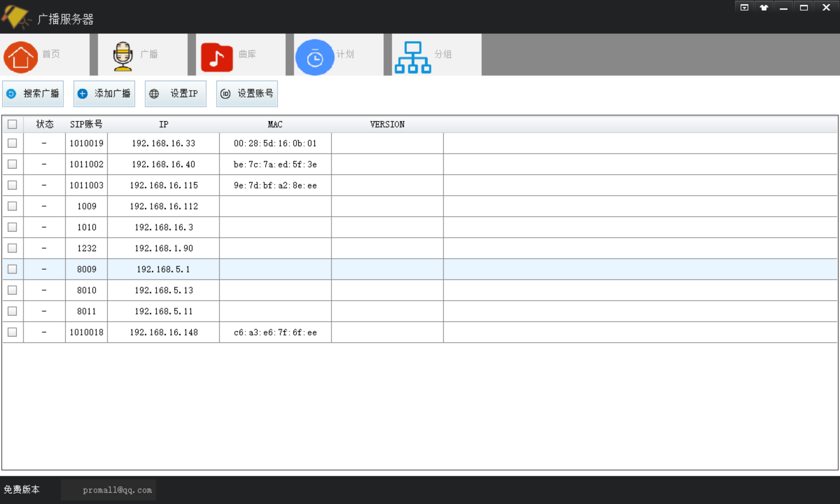Click the globe icon for setting IP
This screenshot has height=504, width=840.
[x=154, y=94]
